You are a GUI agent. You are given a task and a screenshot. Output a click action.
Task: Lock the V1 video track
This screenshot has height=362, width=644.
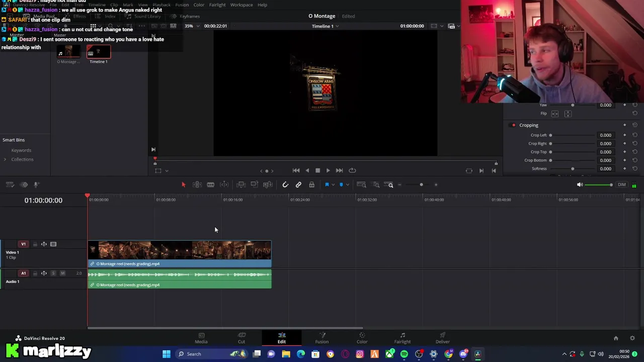35,244
